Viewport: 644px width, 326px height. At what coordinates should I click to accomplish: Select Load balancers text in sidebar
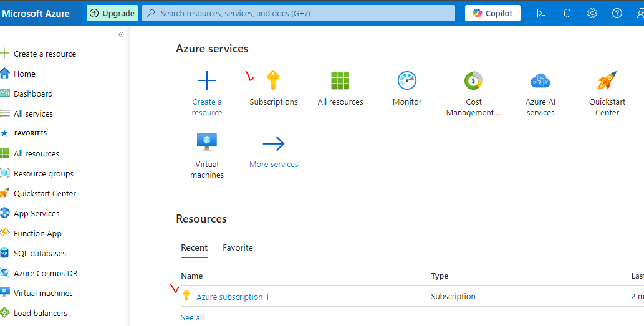[41, 313]
